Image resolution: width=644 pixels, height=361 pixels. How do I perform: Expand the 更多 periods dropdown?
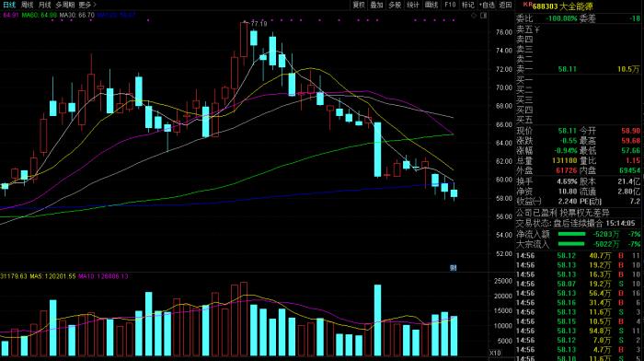87,5
